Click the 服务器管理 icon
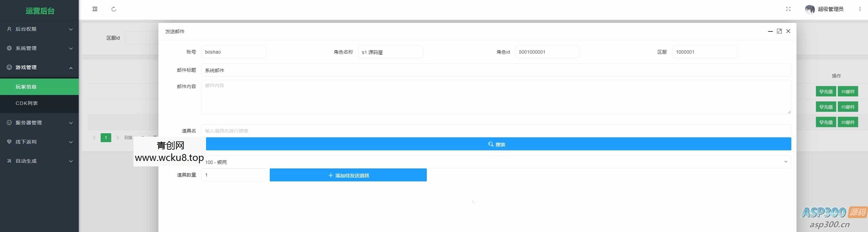The height and width of the screenshot is (232, 868). pos(9,123)
